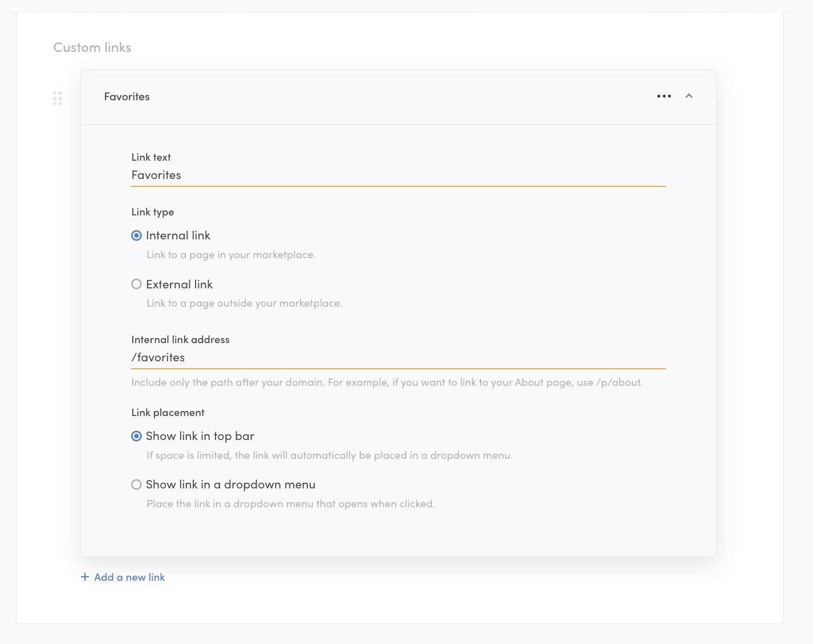The width and height of the screenshot is (813, 644).
Task: Select the Internal link radio button
Action: pos(136,235)
